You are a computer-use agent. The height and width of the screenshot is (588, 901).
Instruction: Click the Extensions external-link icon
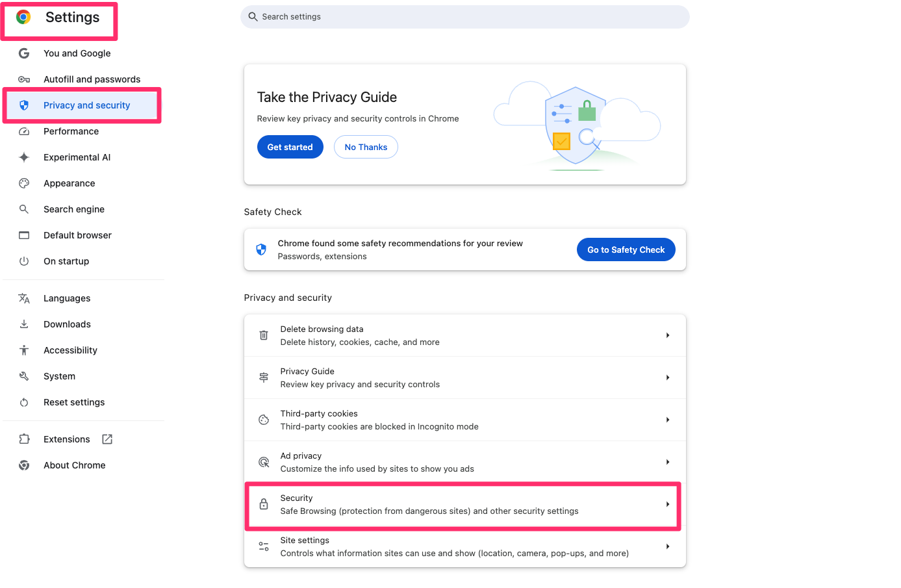point(107,439)
